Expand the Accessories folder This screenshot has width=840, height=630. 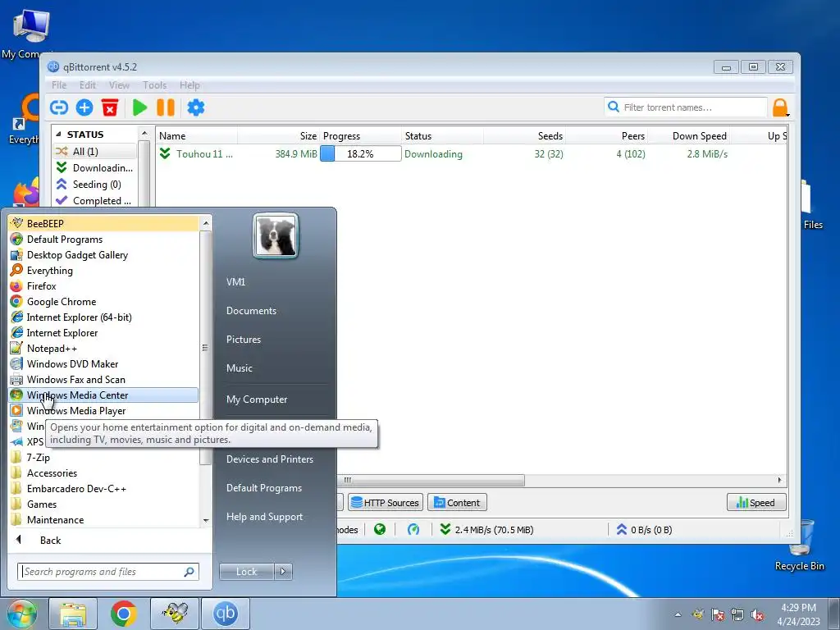pyautogui.click(x=103, y=473)
